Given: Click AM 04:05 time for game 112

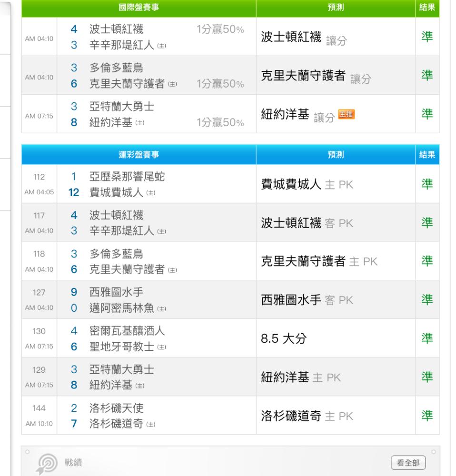Looking at the screenshot, I should (x=39, y=192).
